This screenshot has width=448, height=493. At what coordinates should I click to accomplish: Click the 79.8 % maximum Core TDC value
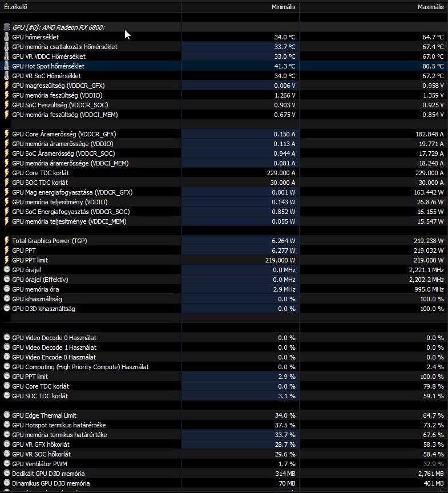(x=434, y=386)
